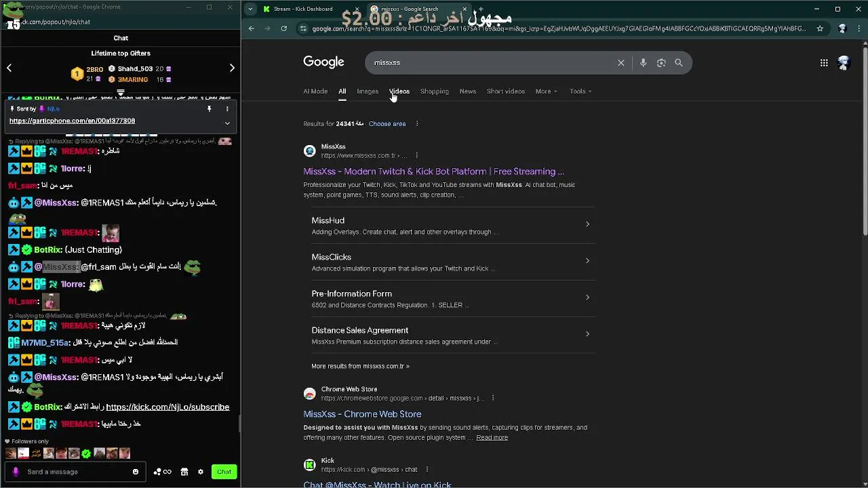Open pinned message options menu
Viewport: 868px width, 488px height.
(227, 108)
